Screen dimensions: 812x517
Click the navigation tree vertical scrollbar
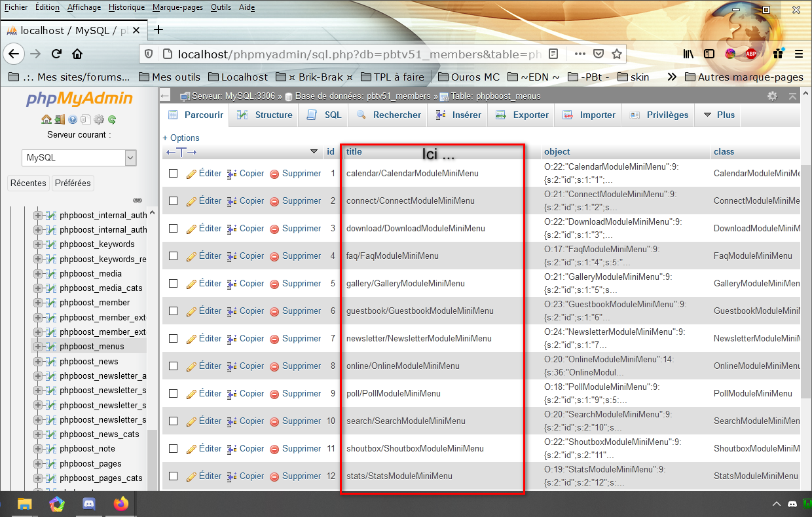(x=153, y=347)
